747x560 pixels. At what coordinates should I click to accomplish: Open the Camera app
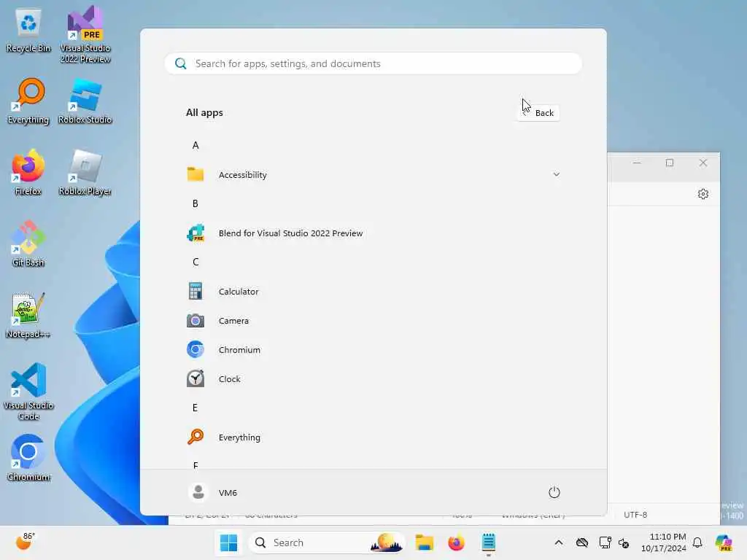373,321
